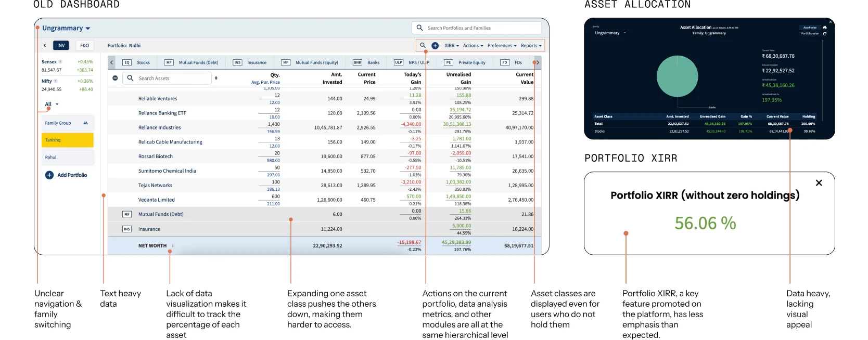Click the Nifty info icon
868x340 pixels.
pyautogui.click(x=56, y=81)
